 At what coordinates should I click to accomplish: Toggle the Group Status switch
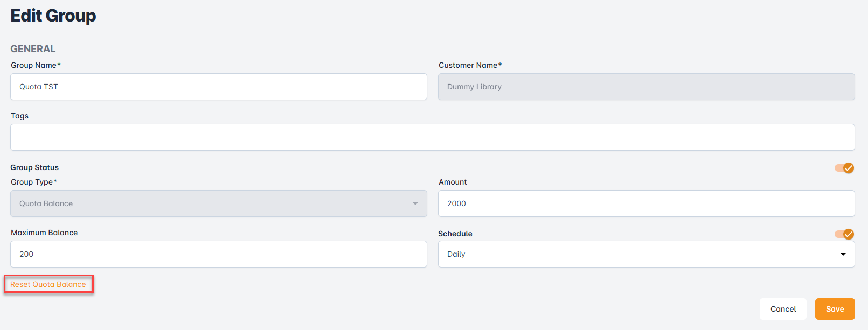click(x=844, y=168)
